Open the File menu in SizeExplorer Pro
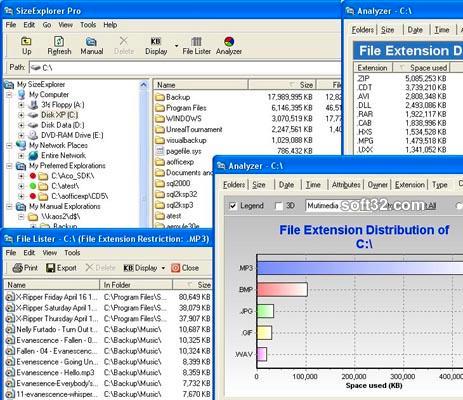Image resolution: width=463 pixels, height=400 pixels. click(x=11, y=25)
